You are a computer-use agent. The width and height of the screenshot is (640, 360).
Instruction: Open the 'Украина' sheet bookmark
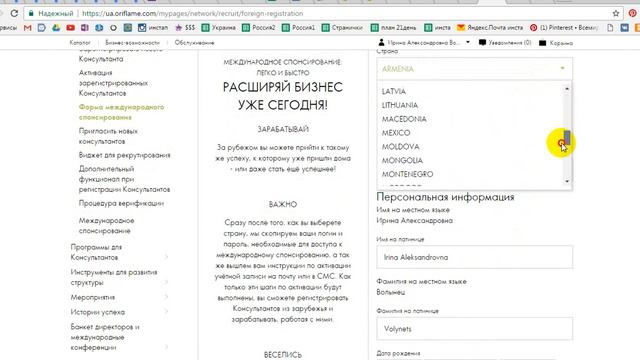coord(219,28)
